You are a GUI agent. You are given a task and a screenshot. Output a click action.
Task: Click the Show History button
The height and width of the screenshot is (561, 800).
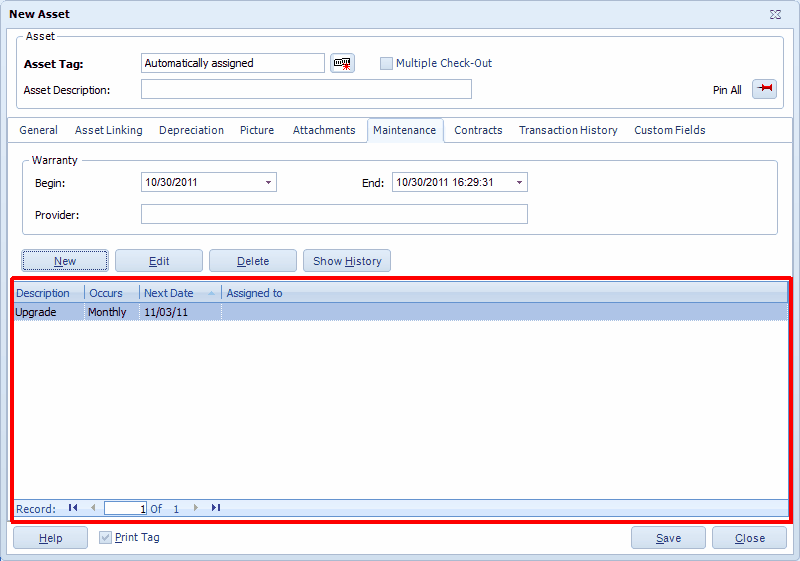click(347, 261)
